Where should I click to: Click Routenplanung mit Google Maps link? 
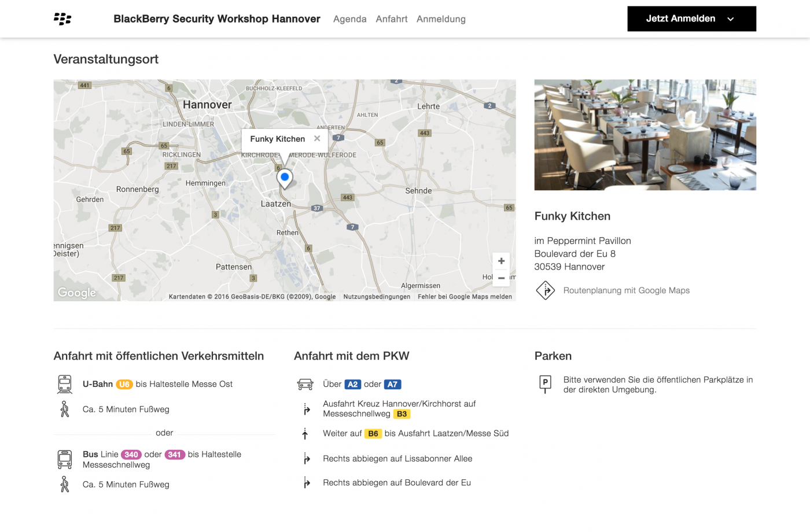coord(627,290)
